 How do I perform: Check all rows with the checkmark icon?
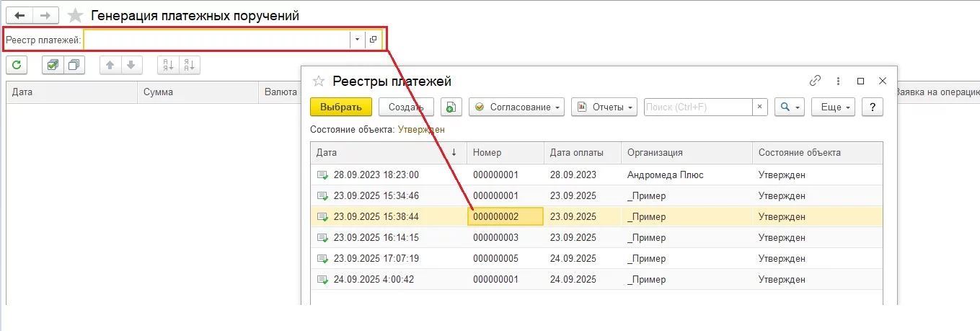53,65
